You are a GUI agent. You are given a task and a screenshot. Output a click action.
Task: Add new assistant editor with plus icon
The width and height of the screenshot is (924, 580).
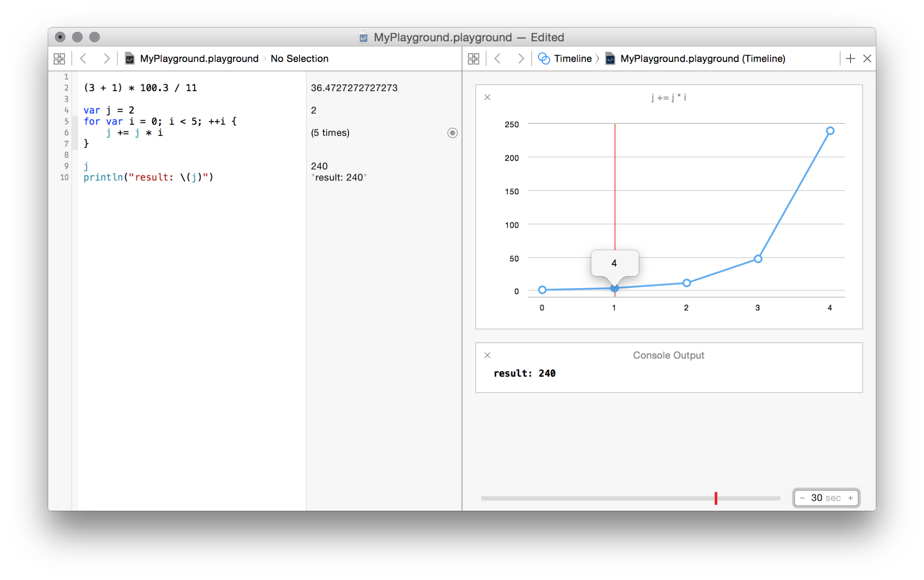coord(850,59)
